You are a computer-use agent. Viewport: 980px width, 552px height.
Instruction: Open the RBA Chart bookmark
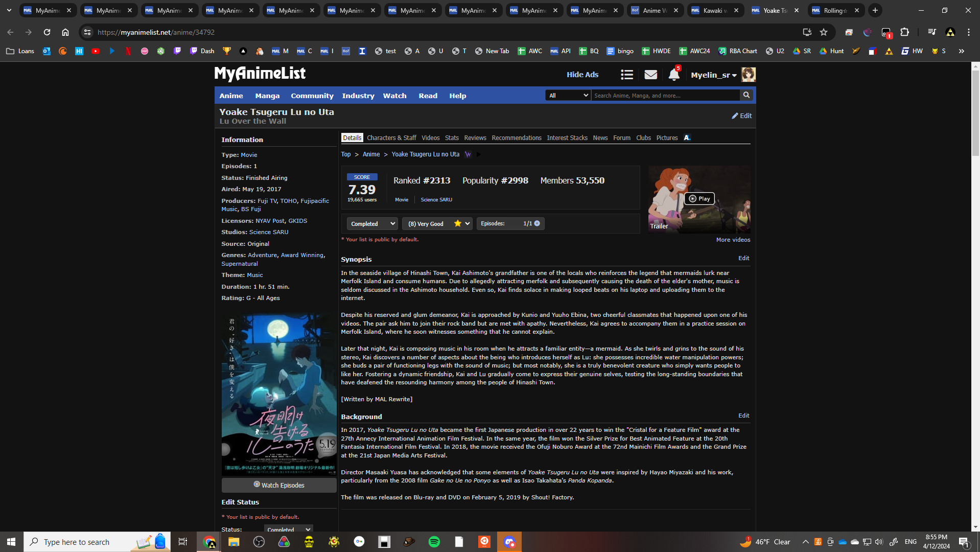coord(738,51)
